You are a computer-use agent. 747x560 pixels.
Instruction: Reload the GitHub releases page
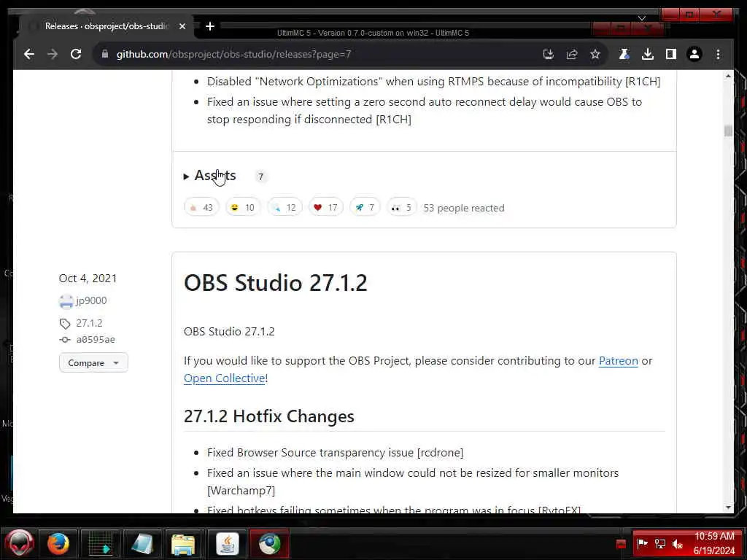76,54
